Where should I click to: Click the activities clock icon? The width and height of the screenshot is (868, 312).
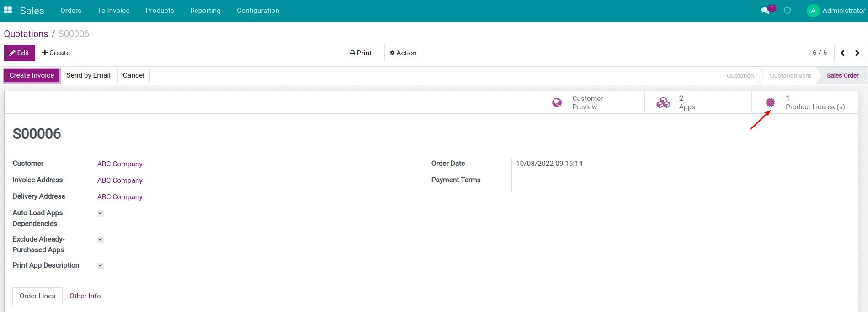pos(787,11)
